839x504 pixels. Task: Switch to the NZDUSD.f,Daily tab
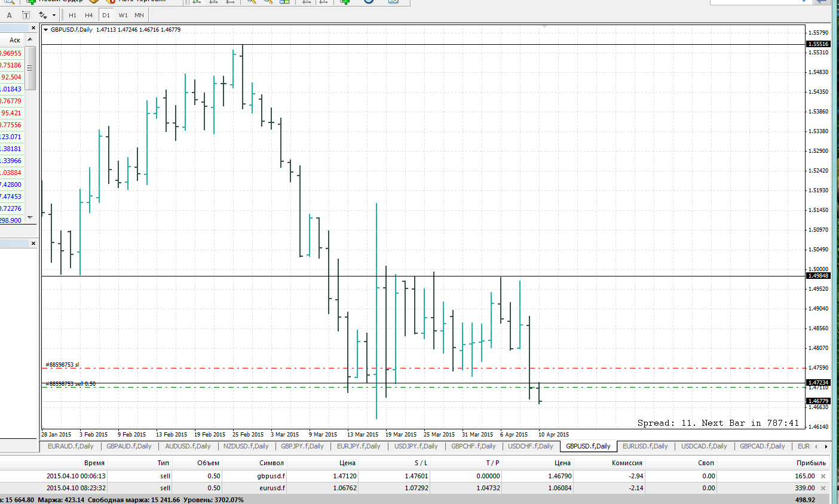tap(246, 446)
